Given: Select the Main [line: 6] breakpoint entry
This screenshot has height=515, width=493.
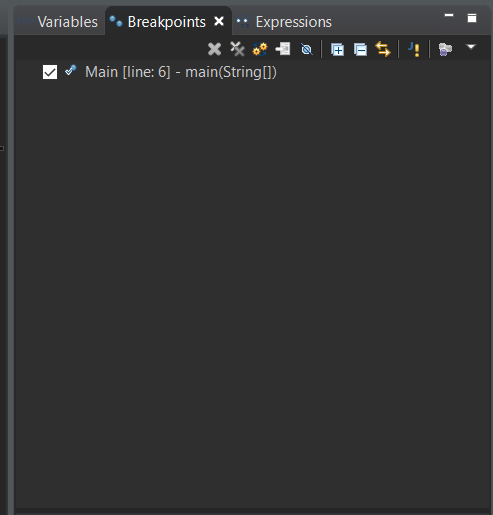Looking at the screenshot, I should tap(181, 72).
